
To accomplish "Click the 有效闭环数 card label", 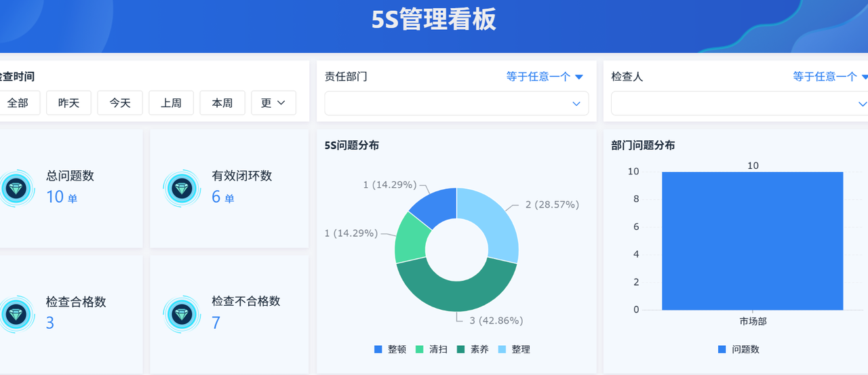I will 242,176.
